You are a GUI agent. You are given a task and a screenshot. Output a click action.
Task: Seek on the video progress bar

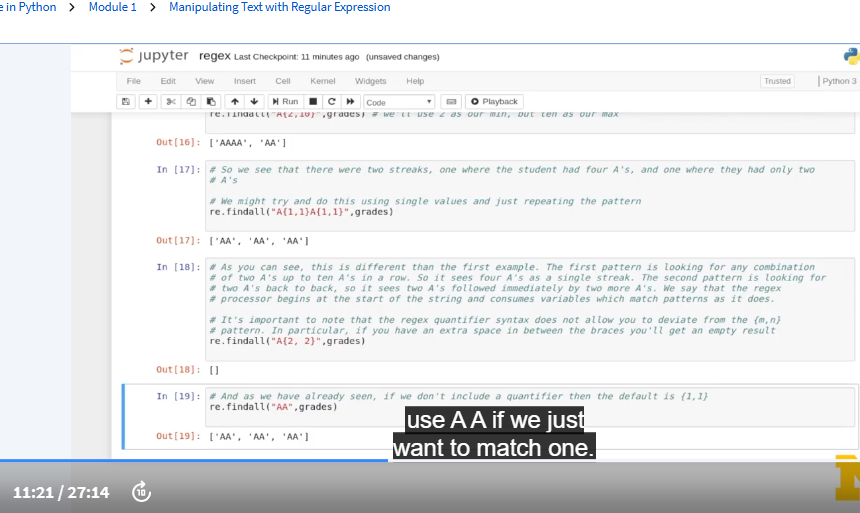pos(430,460)
